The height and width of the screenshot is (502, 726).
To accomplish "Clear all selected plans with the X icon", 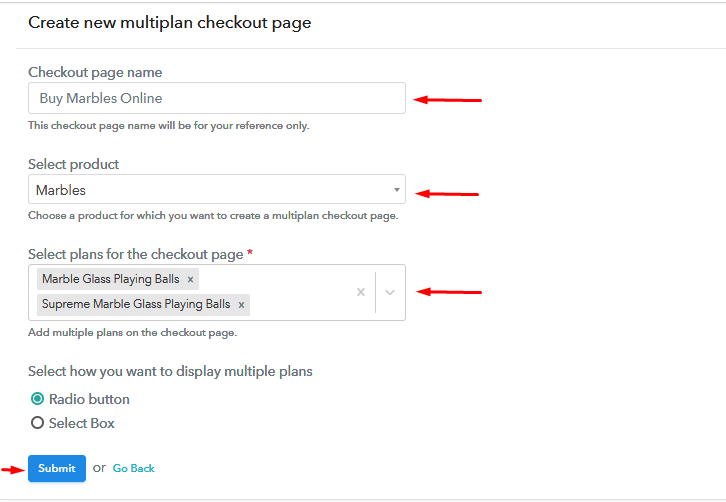I will (x=361, y=292).
